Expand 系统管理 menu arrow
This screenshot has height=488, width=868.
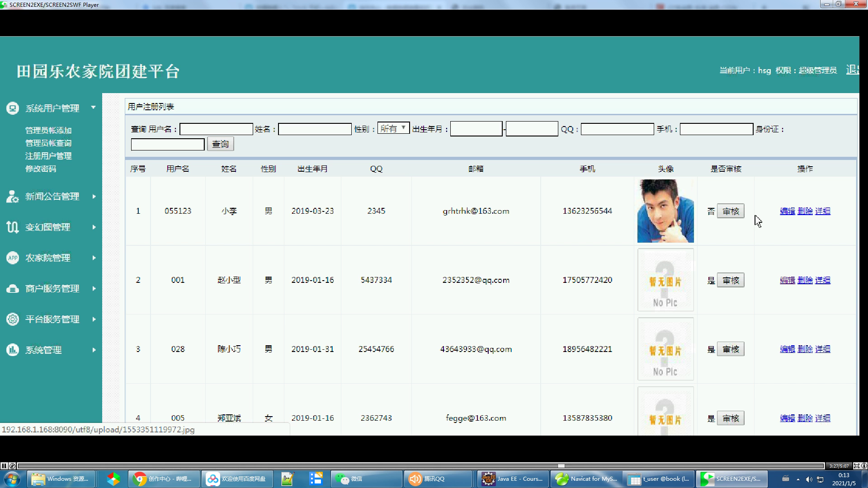94,350
